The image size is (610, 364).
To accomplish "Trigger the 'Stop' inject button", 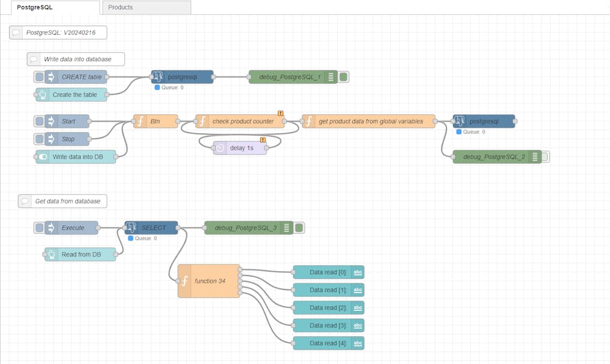I will pyautogui.click(x=39, y=139).
